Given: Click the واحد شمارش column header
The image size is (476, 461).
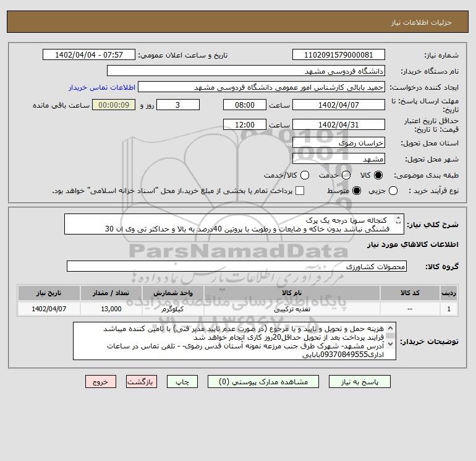Looking at the screenshot, I should 172,293.
